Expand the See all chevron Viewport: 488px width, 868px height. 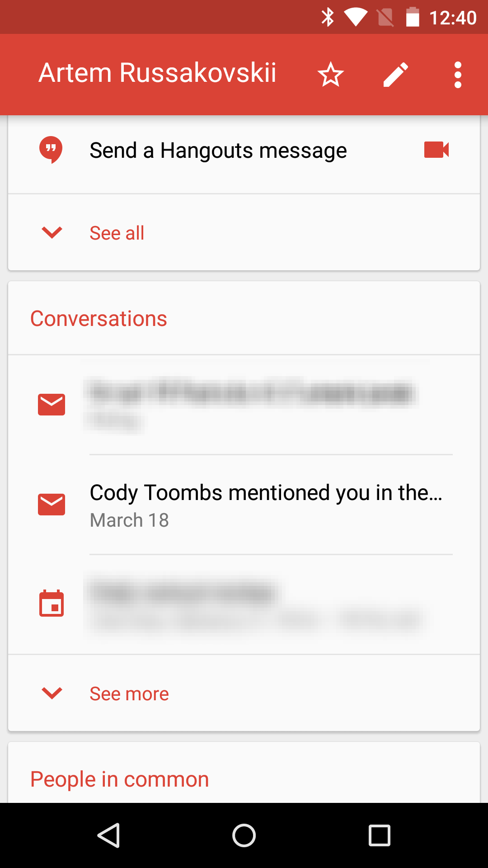coord(52,233)
